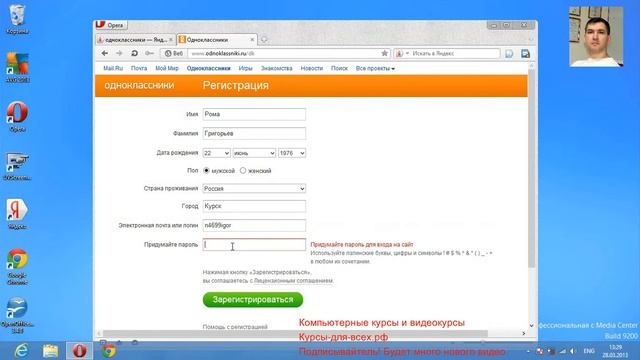
Task: Open the Recycle Bin desktop icon
Action: click(17, 19)
